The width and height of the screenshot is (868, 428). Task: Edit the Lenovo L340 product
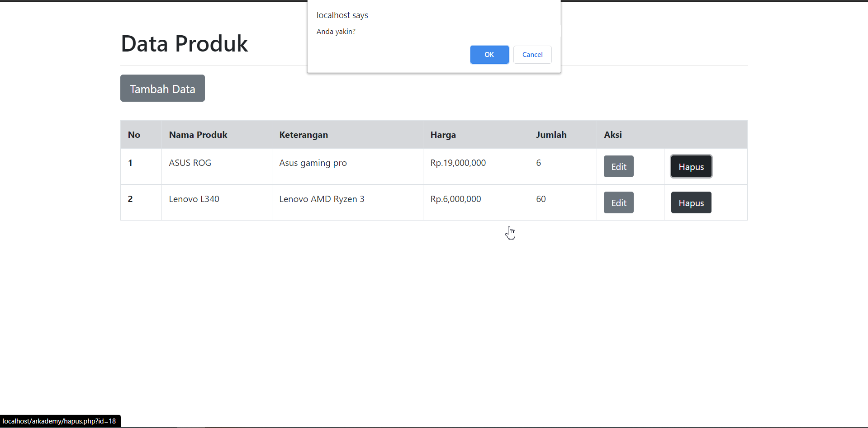pos(618,202)
